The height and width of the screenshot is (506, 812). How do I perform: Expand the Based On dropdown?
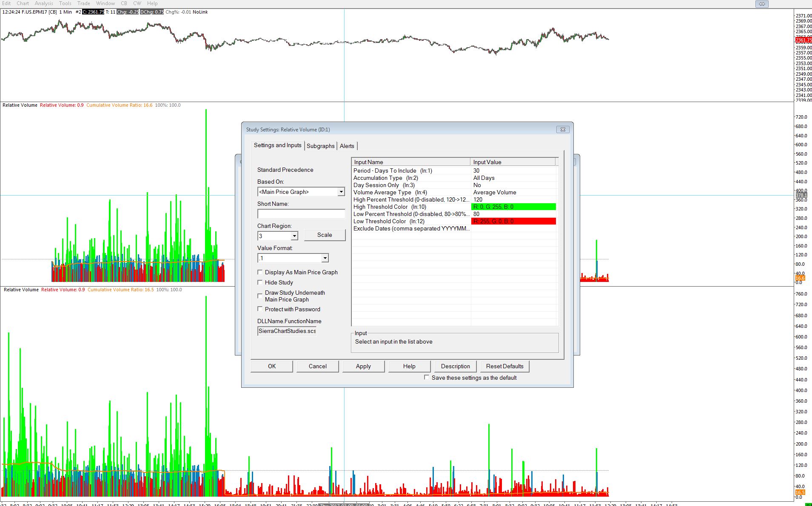pos(341,192)
